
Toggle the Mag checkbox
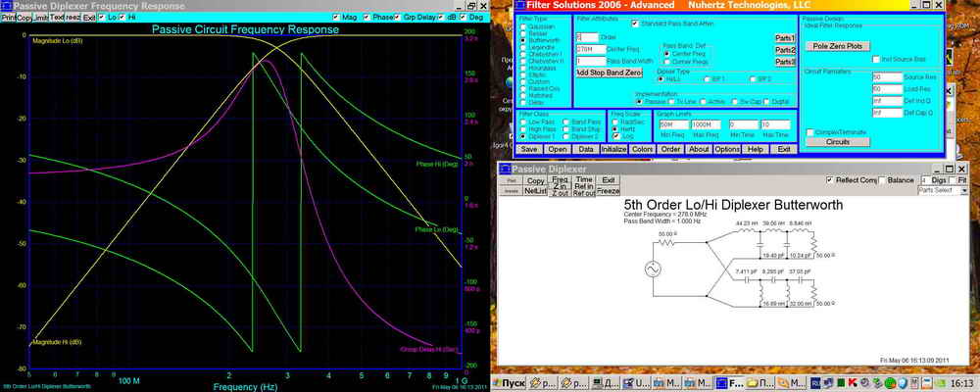coord(336,18)
